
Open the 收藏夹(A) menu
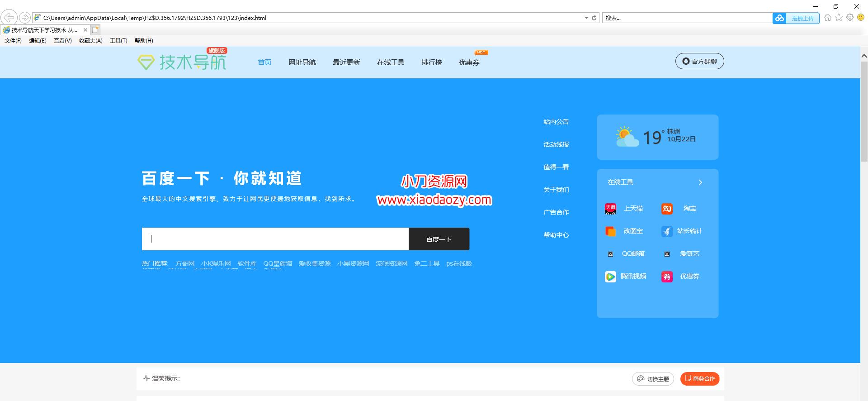(x=91, y=41)
